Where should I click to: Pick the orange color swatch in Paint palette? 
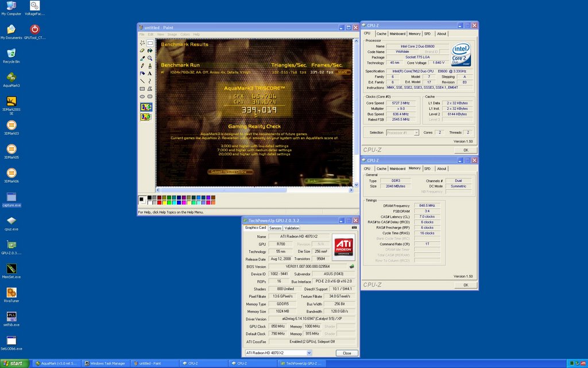click(x=213, y=202)
